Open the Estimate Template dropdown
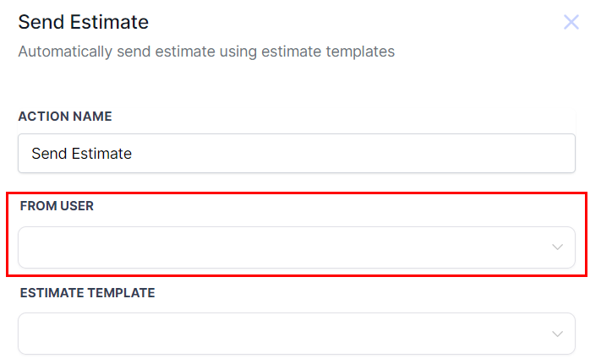This screenshot has width=601, height=364. [x=296, y=334]
